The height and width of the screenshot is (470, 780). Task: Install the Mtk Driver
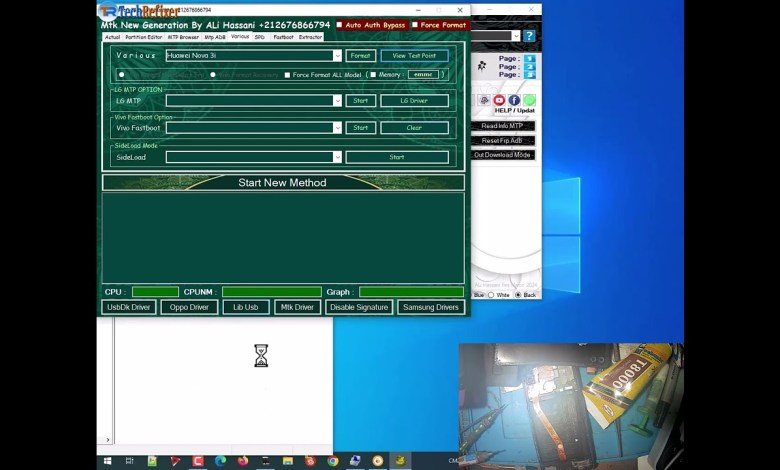click(297, 307)
